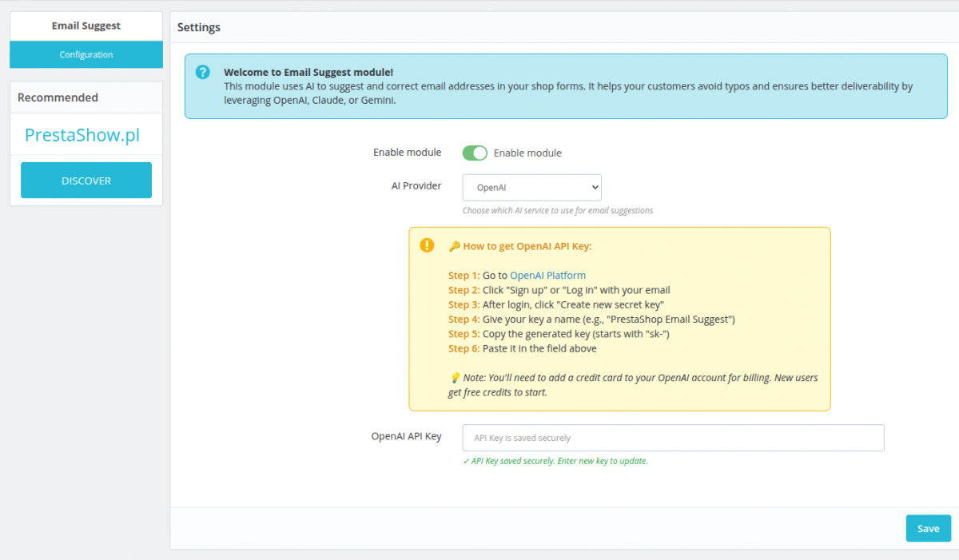Click the lightbulb emoji beside the Note
The width and height of the screenshot is (959, 560).
454,377
